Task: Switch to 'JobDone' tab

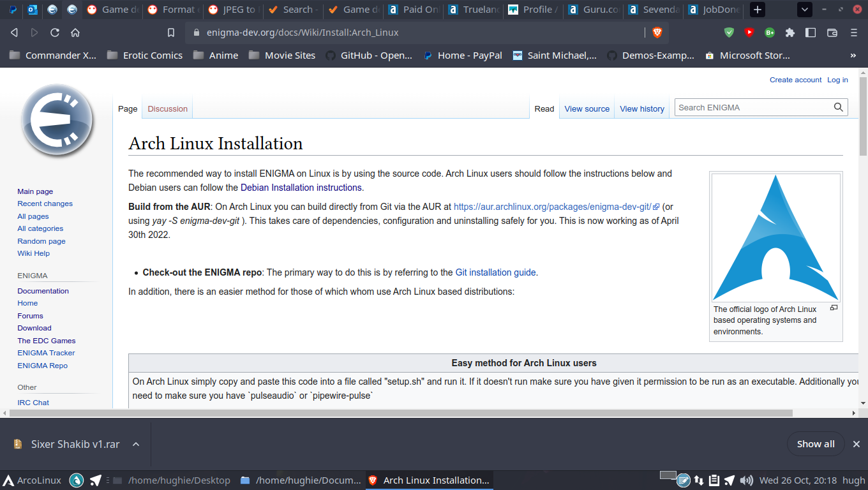Action: point(713,10)
